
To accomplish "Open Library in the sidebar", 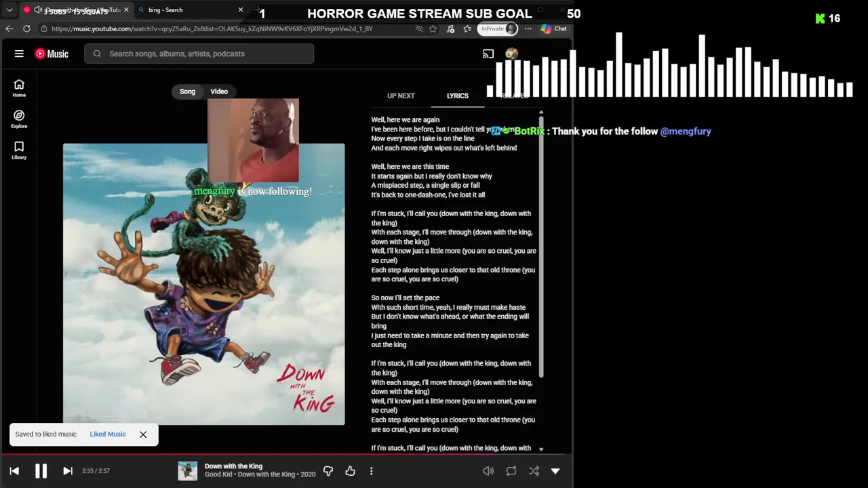I will (x=19, y=150).
